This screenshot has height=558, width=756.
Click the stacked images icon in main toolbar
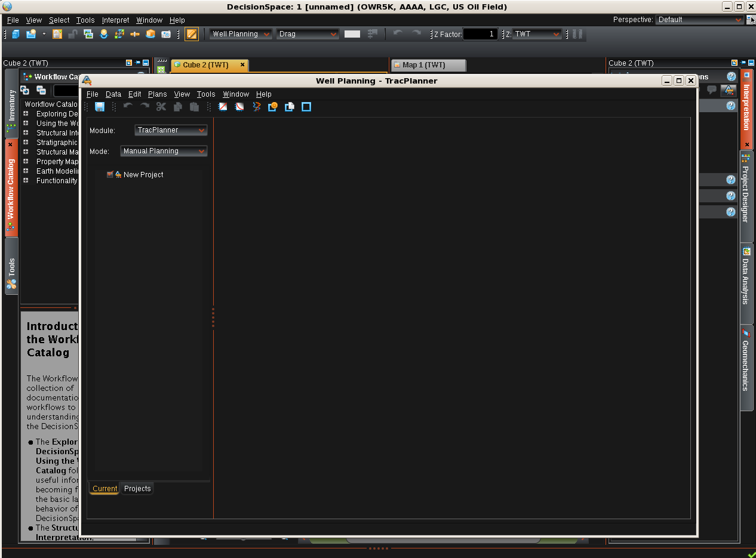click(88, 34)
